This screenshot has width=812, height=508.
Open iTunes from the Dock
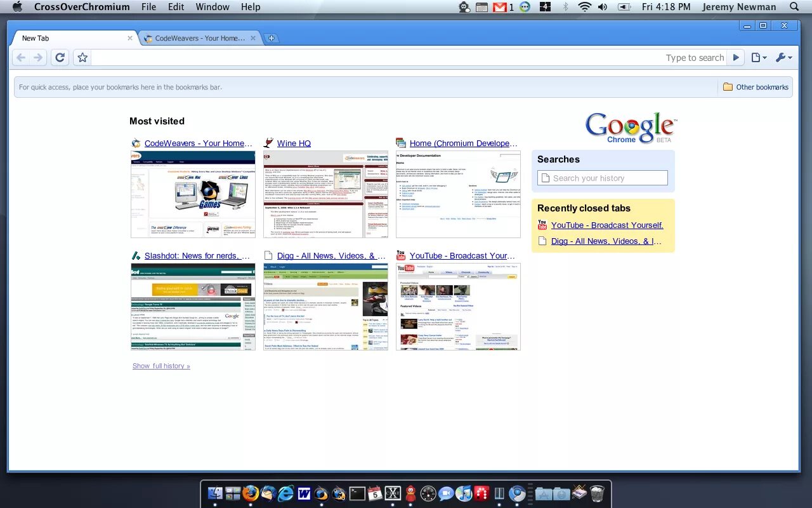click(x=464, y=493)
